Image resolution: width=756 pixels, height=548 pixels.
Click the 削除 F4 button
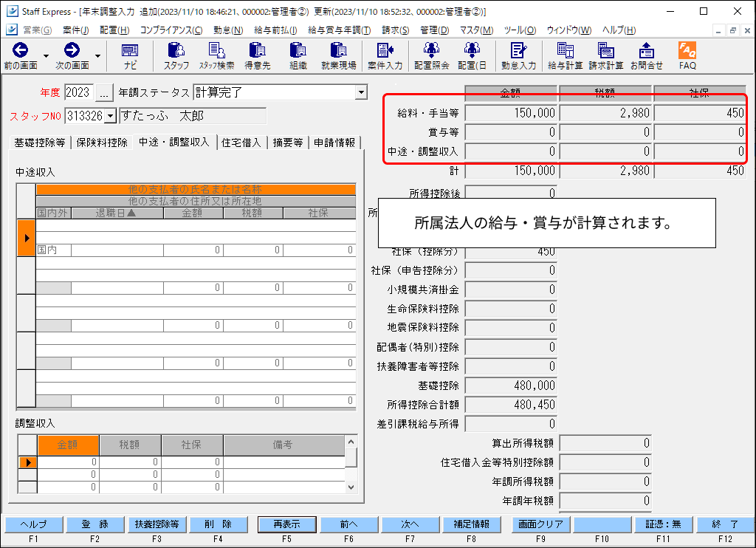coord(219,524)
